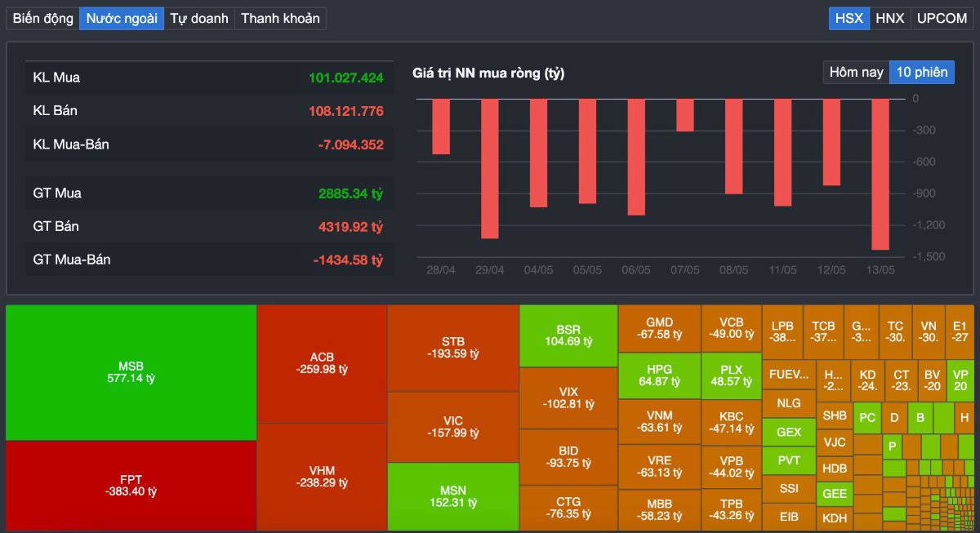Select the VPB -44.02 tỷ tile
Screen dimensions: 980x533
[x=731, y=467]
